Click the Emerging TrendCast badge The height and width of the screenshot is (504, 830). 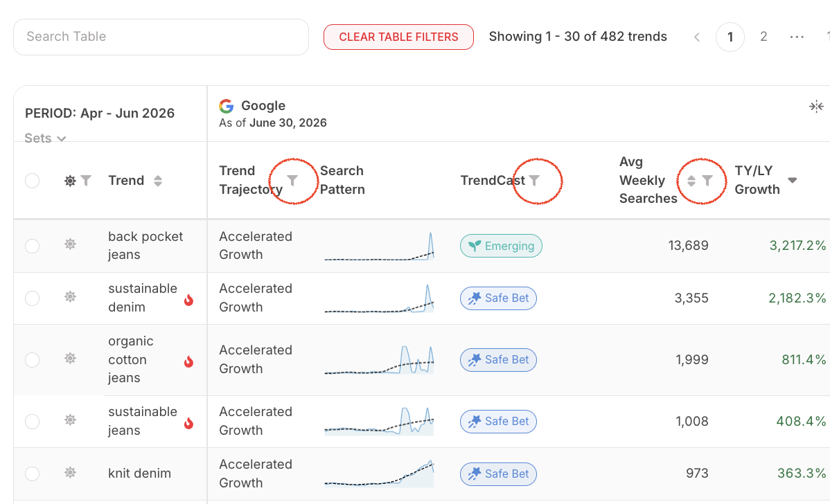pos(501,246)
